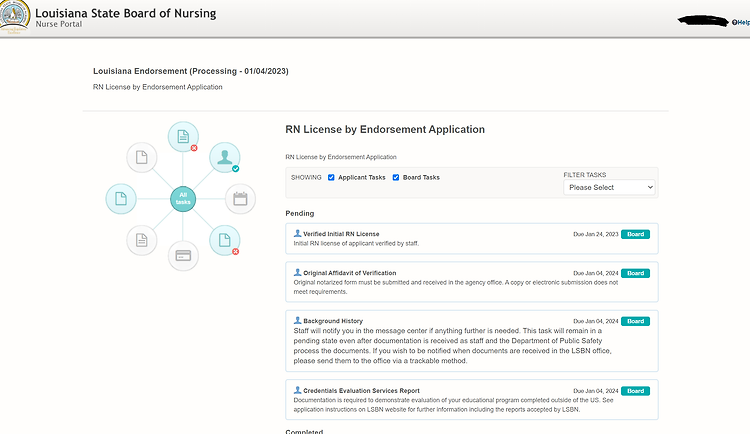Click the Louisiana State Board of Nursing seal logo

tap(14, 17)
